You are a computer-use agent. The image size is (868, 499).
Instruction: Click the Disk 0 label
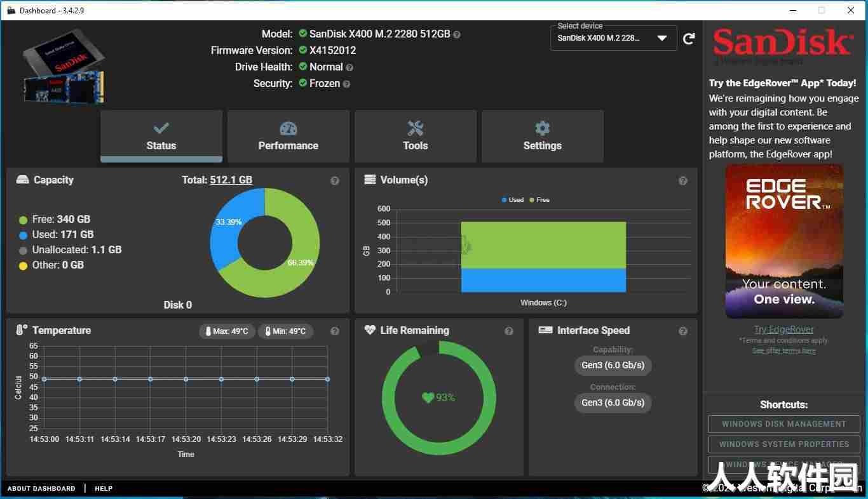(178, 305)
